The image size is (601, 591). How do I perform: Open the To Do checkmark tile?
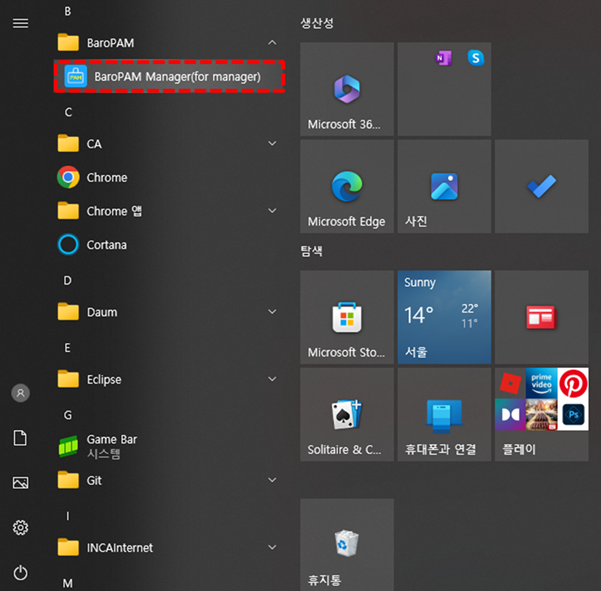(542, 186)
